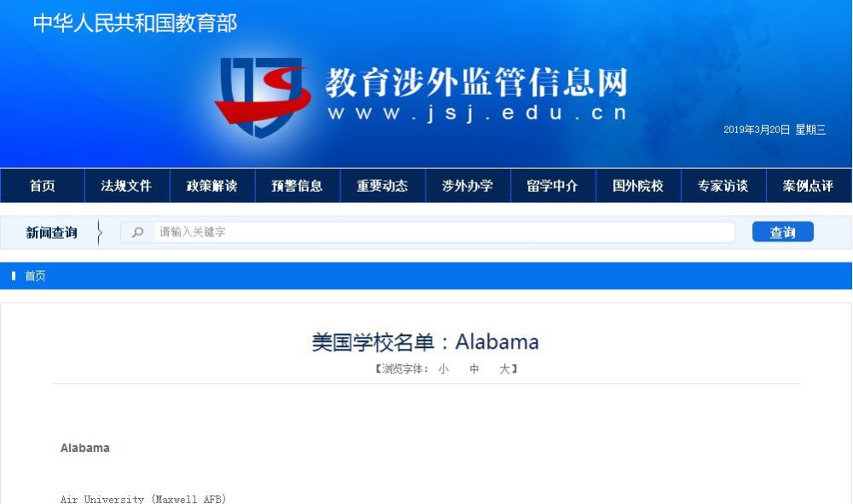Open the 首页 navigation menu item
853x504 pixels.
click(43, 186)
